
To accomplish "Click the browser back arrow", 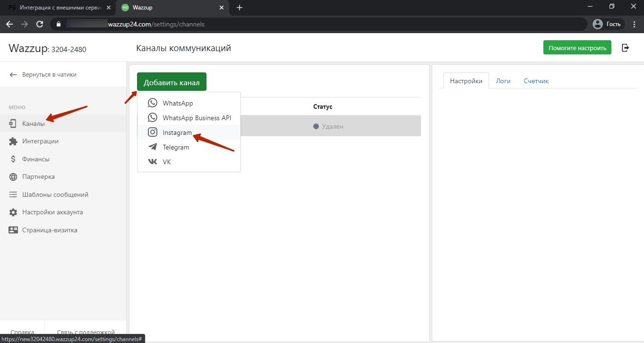I will 9,24.
